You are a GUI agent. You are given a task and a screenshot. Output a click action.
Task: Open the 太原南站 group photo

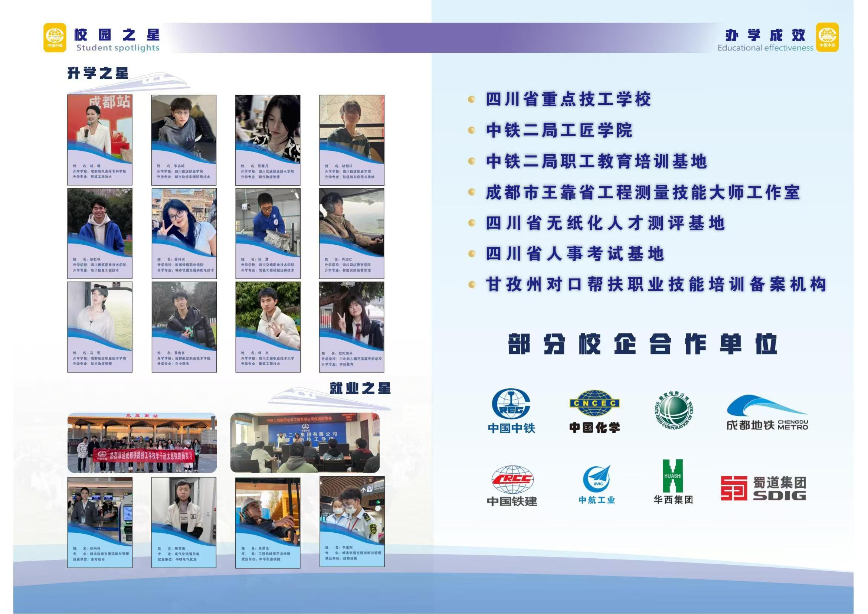142,443
